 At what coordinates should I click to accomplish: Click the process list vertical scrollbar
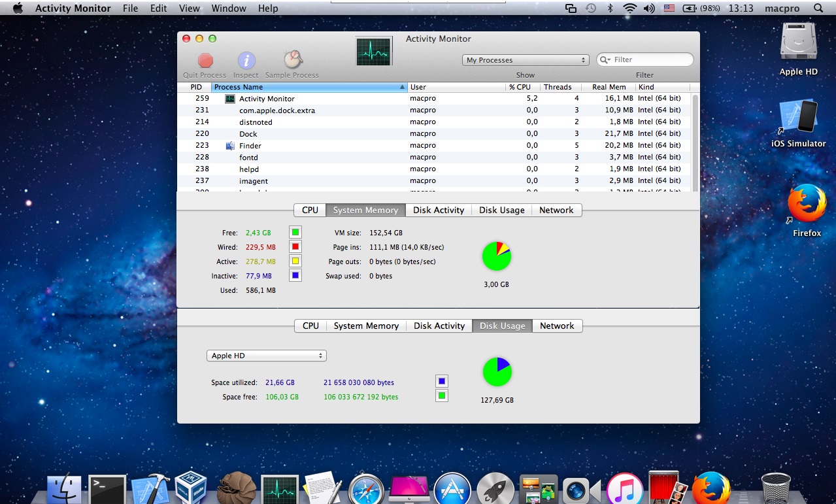pos(695,143)
